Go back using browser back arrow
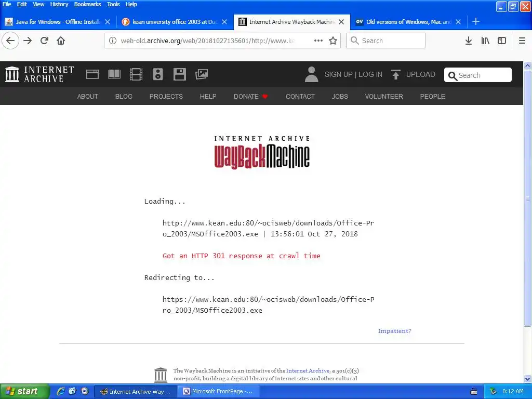Screen dimensions: 532x399 click(x=10, y=41)
